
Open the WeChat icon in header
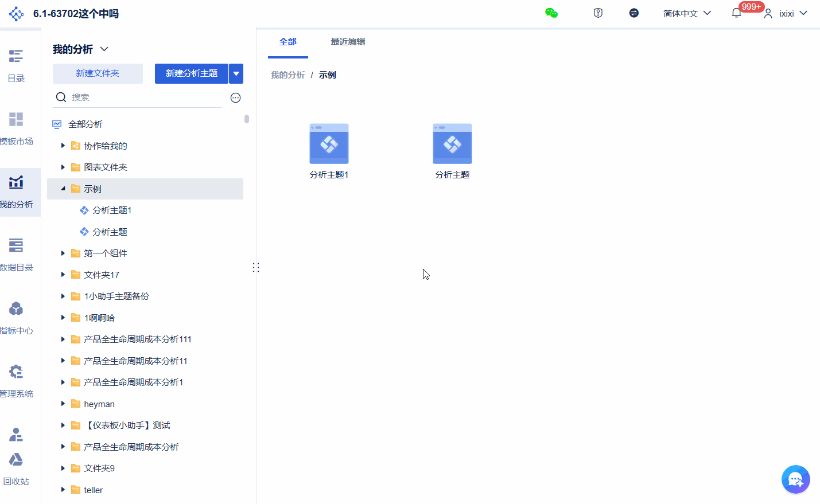tap(551, 13)
